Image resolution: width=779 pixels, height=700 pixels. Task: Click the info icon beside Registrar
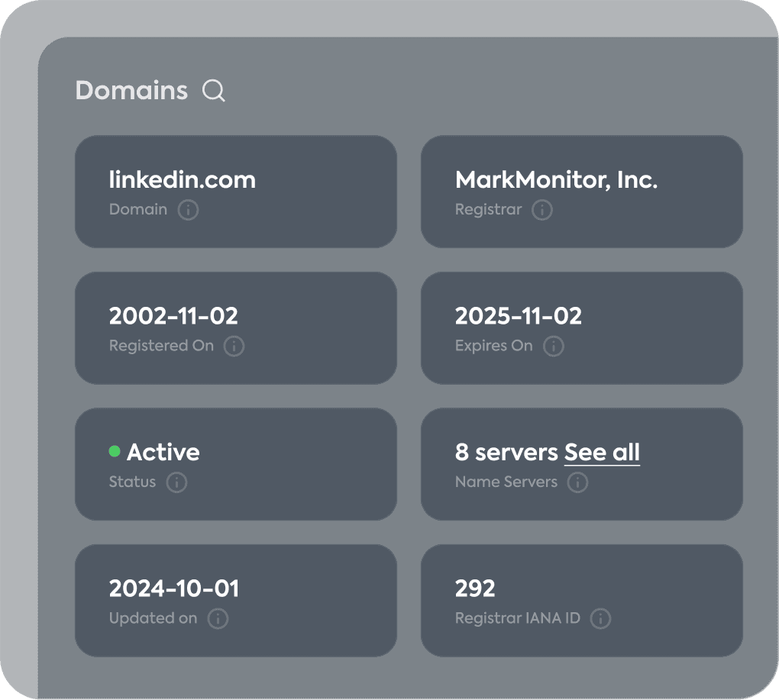[x=542, y=210]
